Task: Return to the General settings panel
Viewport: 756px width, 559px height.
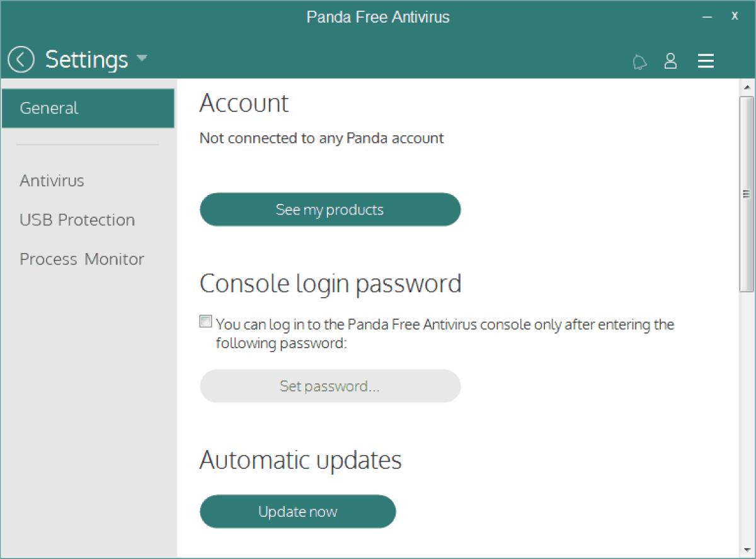Action: [49, 108]
